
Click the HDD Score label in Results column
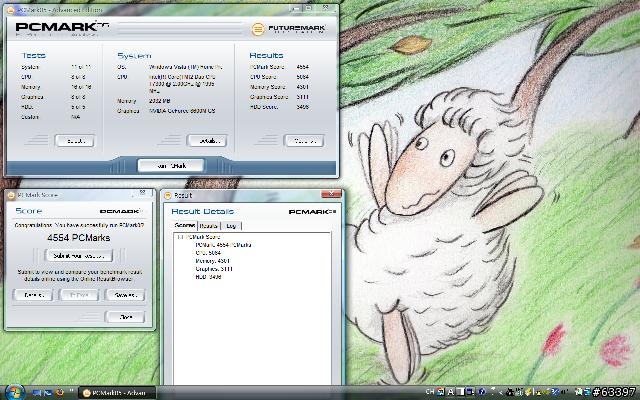click(264, 107)
